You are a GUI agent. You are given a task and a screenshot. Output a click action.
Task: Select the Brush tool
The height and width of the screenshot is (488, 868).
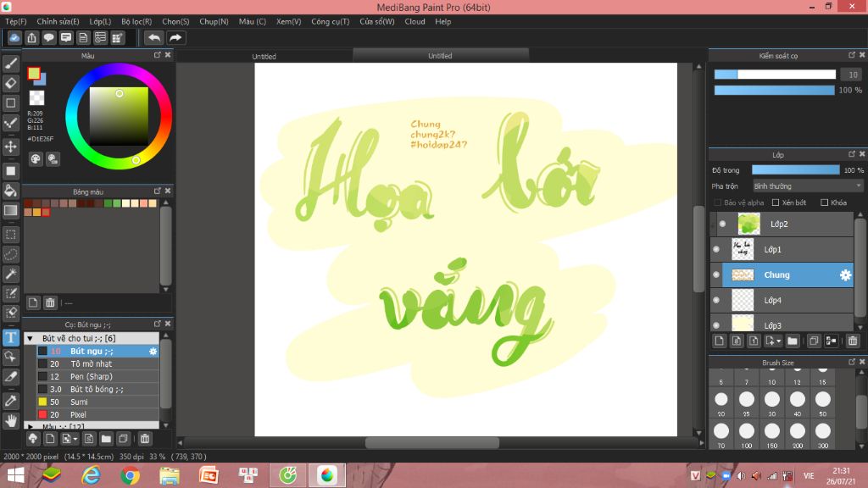pos(10,64)
